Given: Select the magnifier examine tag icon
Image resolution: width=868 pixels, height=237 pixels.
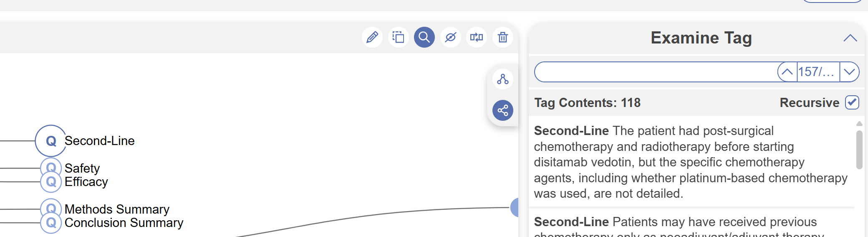Looking at the screenshot, I should click(424, 38).
